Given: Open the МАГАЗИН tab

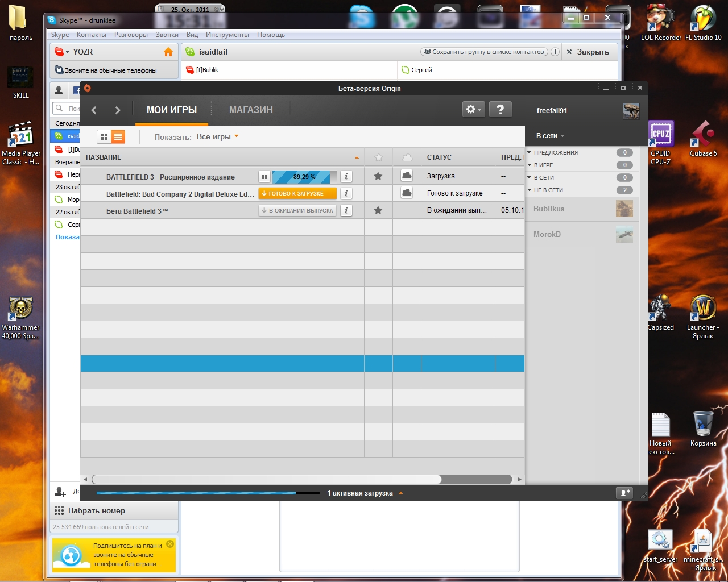Looking at the screenshot, I should [x=251, y=110].
